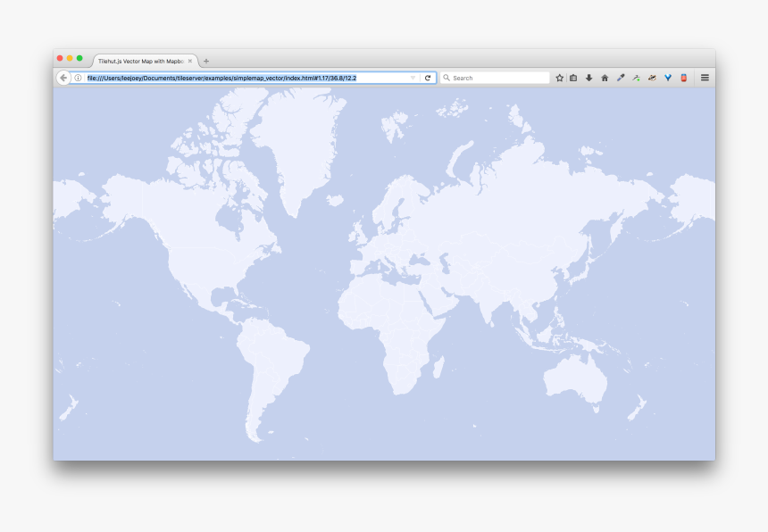Click Madagascar island on the map
768x532 pixels.
click(x=438, y=367)
